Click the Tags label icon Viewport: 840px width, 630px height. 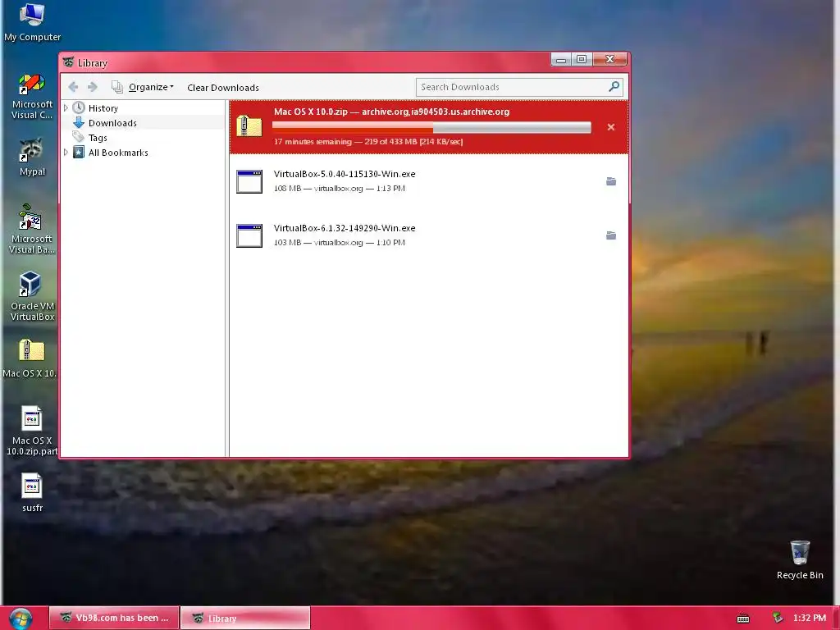point(79,137)
